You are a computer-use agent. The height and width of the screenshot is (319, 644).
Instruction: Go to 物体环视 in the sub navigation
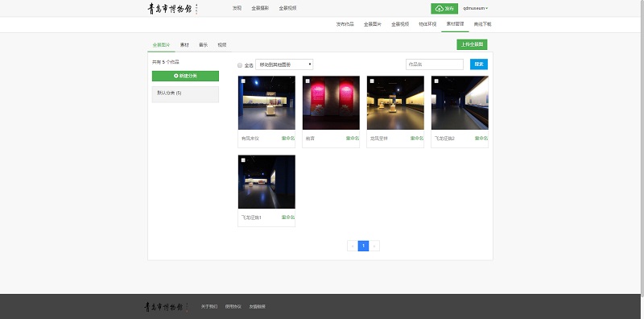(427, 24)
